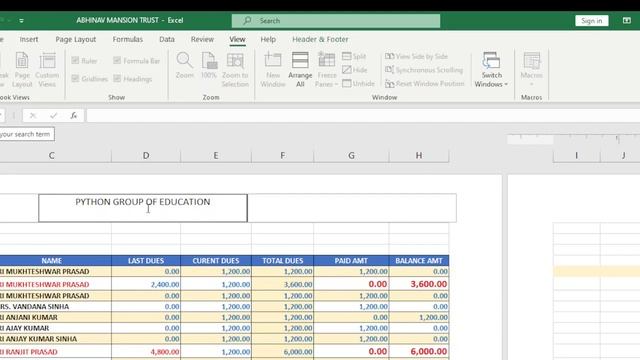Click the Split window icon

347,56
